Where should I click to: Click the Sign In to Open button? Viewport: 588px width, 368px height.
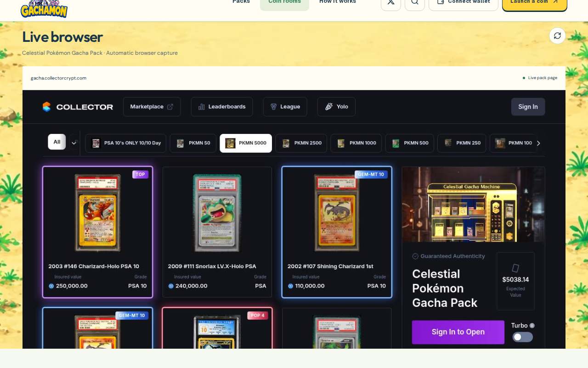[x=458, y=332]
